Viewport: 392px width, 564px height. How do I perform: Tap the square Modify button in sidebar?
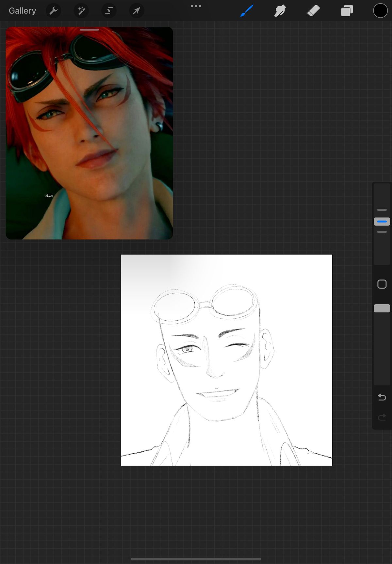click(382, 284)
